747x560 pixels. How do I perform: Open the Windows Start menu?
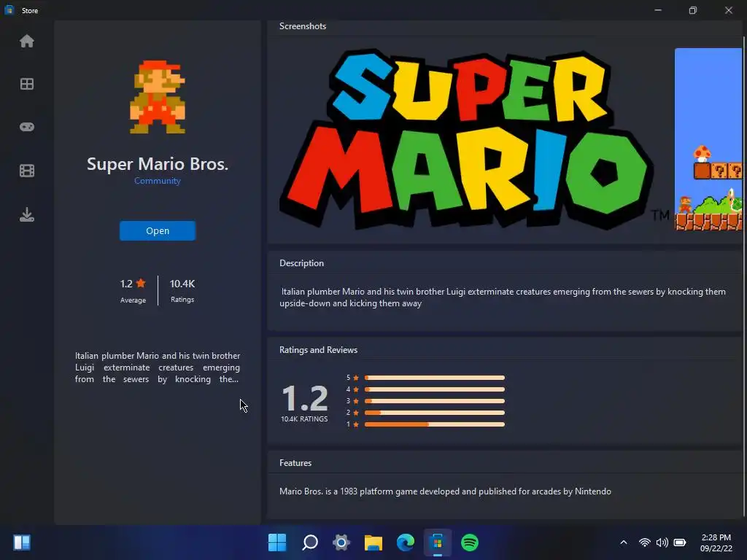tap(277, 542)
